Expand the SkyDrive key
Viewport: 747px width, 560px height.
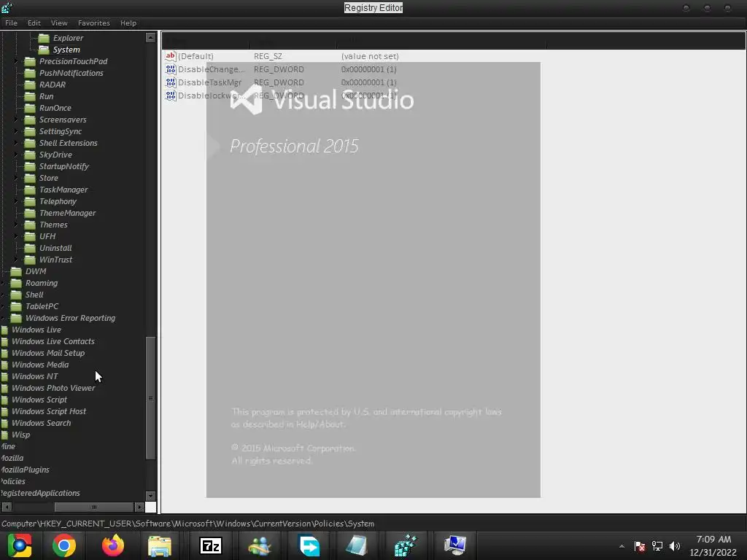point(16,155)
